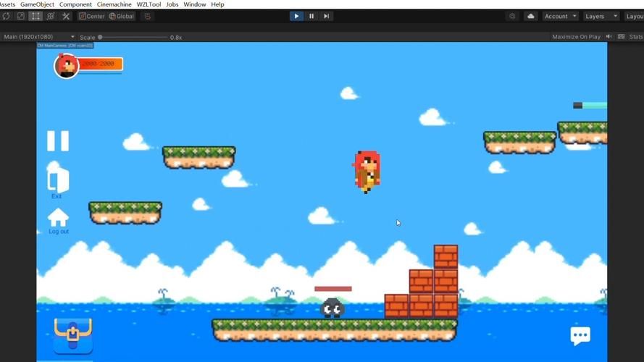The height and width of the screenshot is (362, 644).
Task: Click the in-game Exit door icon
Action: pyautogui.click(x=58, y=180)
